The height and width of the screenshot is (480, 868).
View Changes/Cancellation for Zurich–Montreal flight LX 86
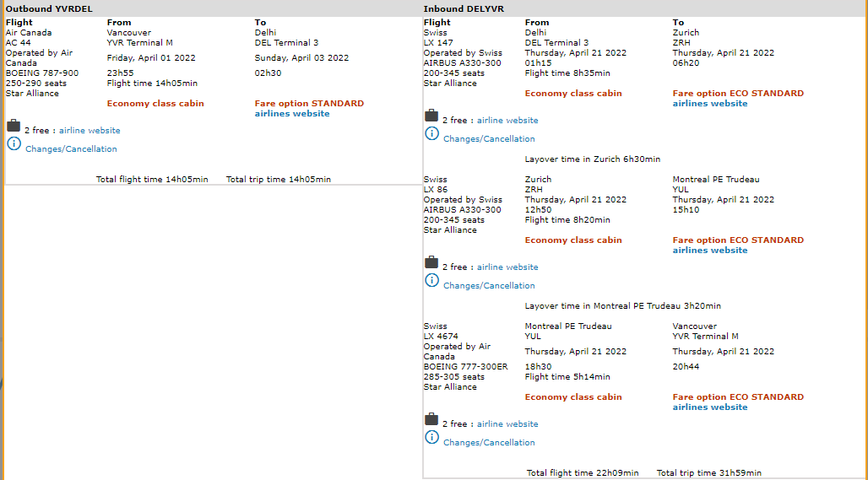tap(489, 286)
